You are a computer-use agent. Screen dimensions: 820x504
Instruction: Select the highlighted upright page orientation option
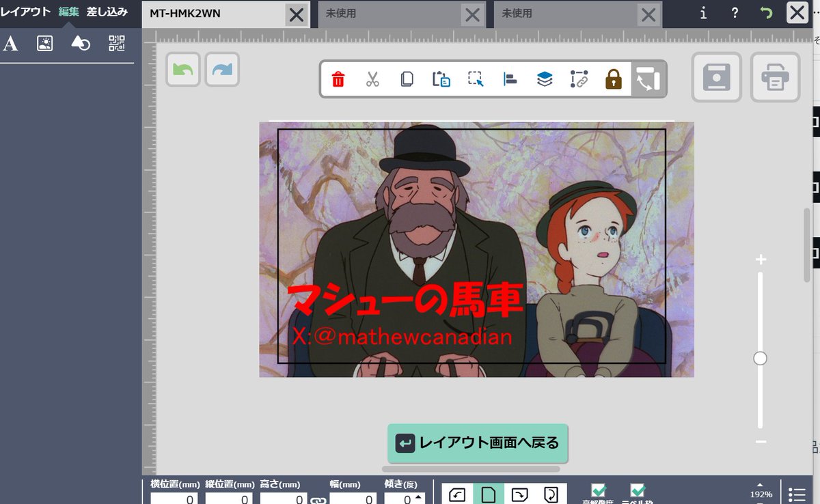(x=489, y=494)
